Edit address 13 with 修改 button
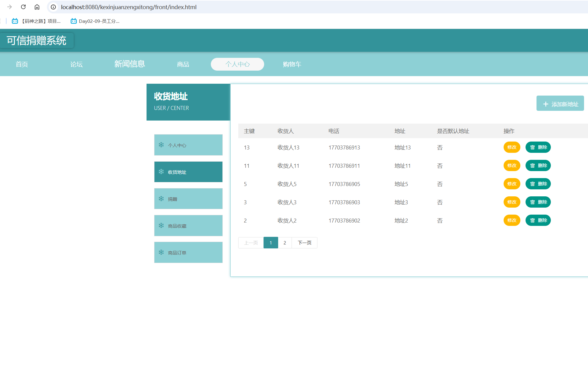 point(512,147)
